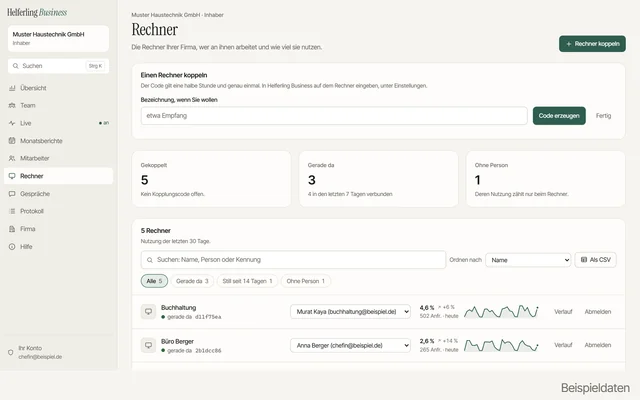The image size is (640, 400).
Task: Click the Büro Berger usage sparkline
Action: click(x=501, y=345)
